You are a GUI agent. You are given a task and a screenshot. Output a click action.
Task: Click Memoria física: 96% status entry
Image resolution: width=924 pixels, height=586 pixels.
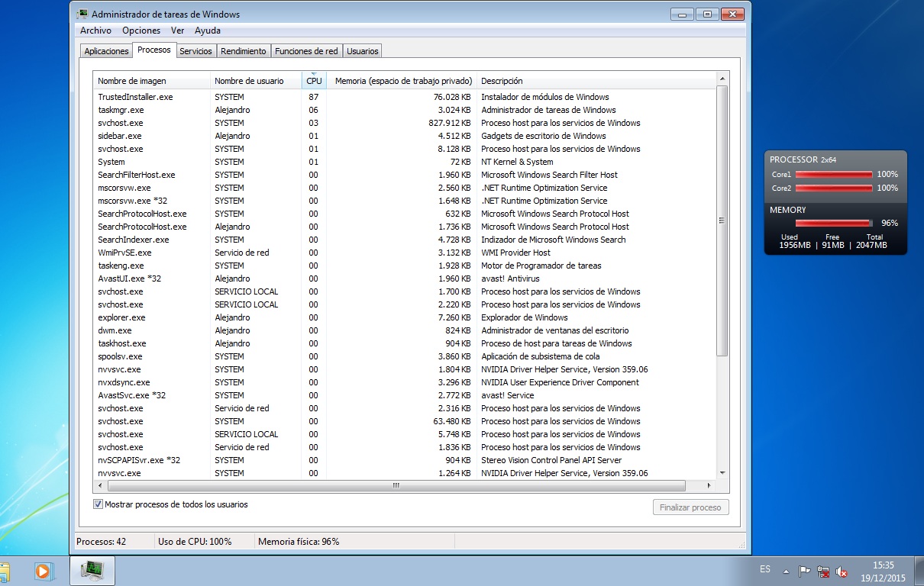[299, 542]
